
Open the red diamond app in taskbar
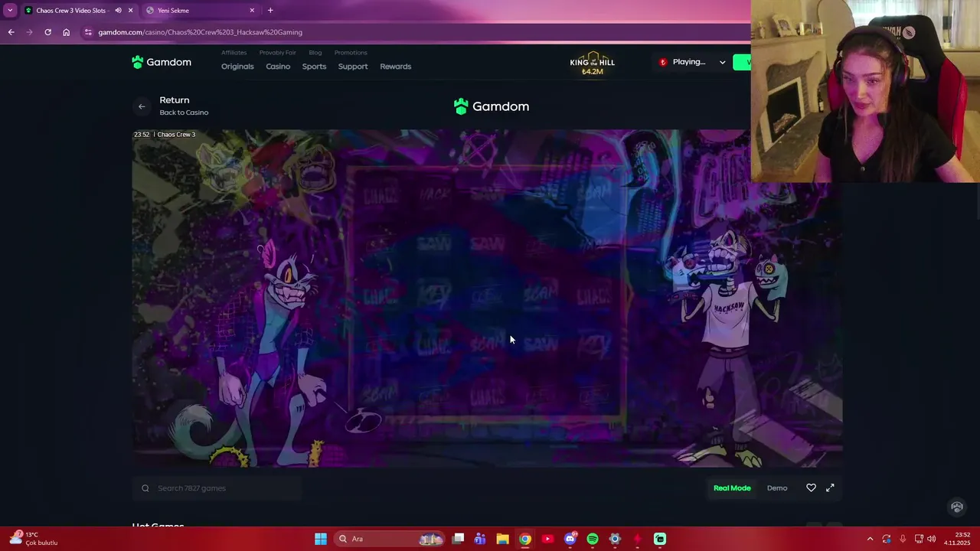637,539
